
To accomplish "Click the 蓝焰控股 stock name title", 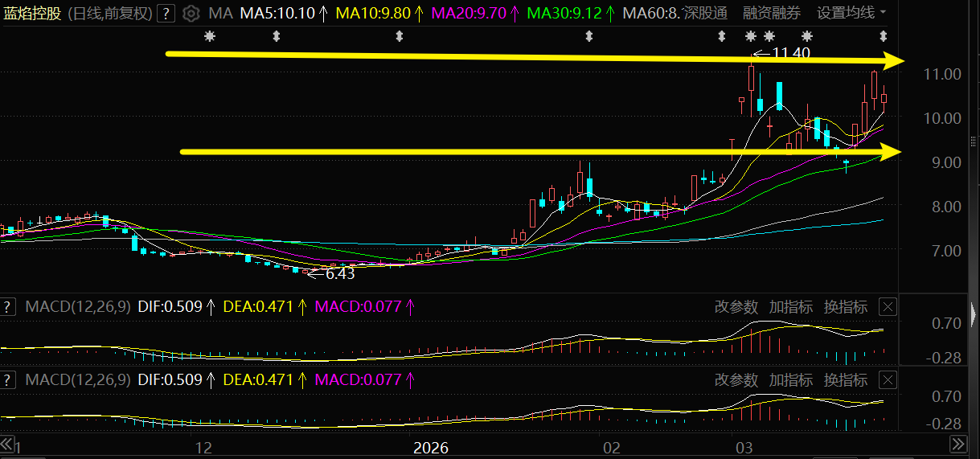I will tap(32, 14).
